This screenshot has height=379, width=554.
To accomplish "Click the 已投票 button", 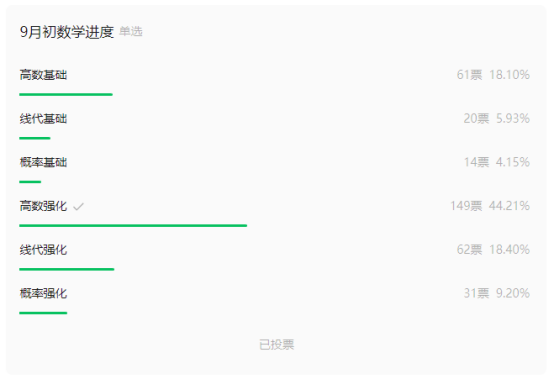I will (x=277, y=344).
